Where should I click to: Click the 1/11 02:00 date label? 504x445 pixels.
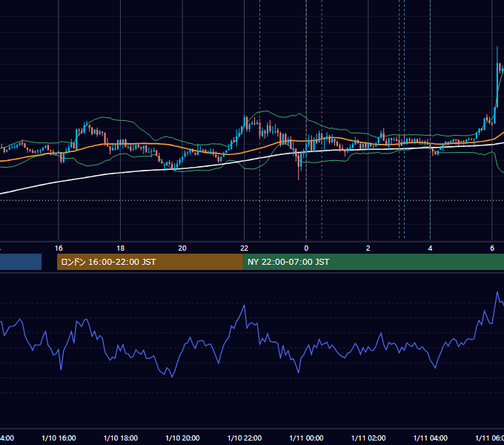[x=368, y=438]
